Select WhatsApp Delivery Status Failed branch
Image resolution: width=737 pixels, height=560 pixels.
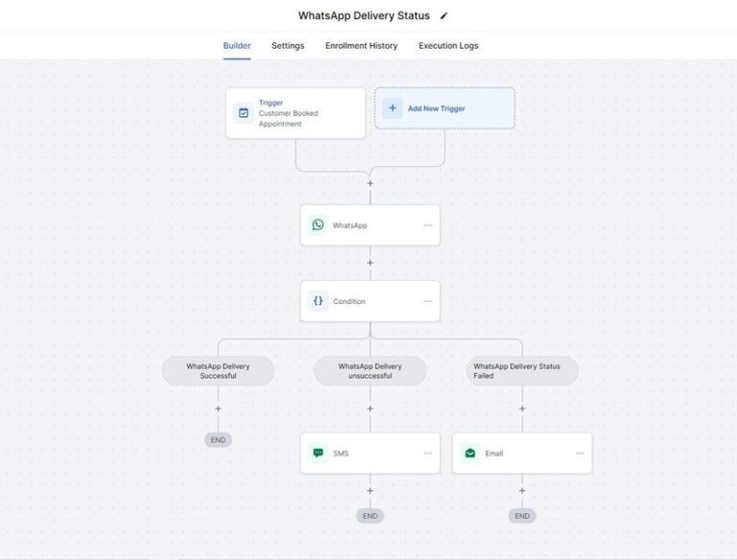pos(522,371)
